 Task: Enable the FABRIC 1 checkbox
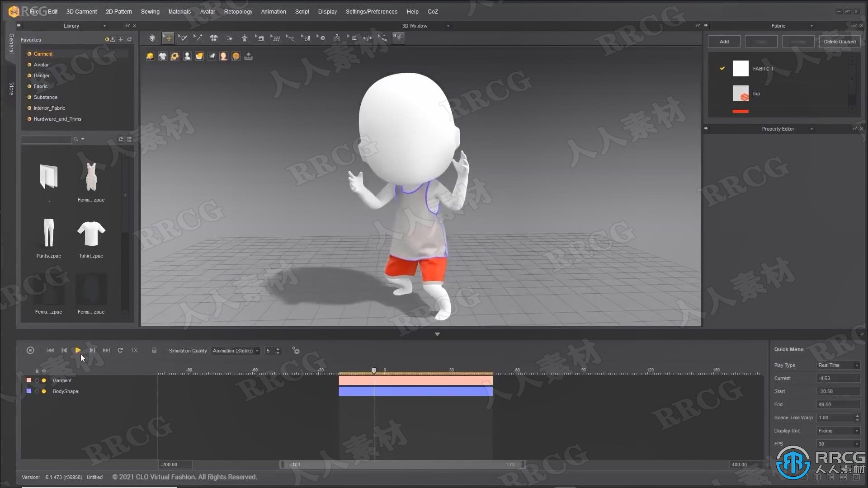(722, 68)
